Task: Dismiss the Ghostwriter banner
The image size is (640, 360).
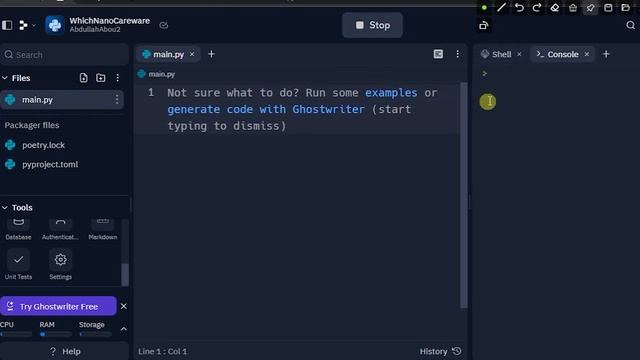Action: point(124,306)
